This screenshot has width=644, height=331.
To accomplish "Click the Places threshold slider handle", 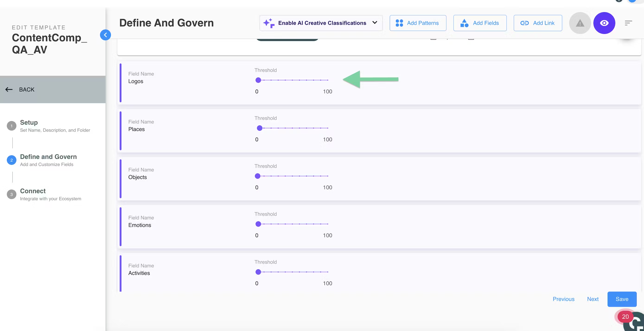I will [x=259, y=128].
